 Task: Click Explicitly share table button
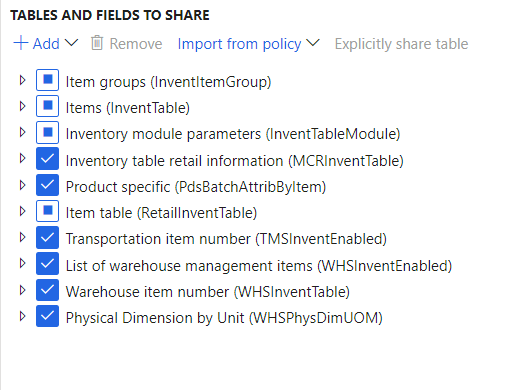[401, 44]
